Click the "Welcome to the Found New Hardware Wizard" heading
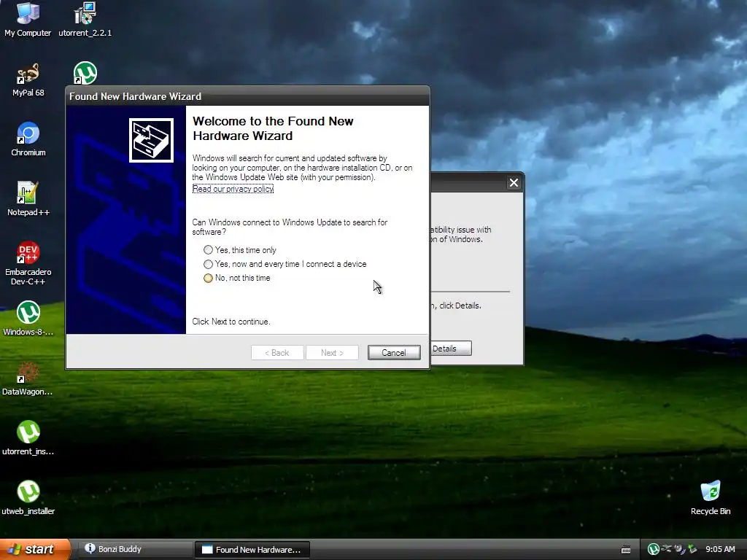 click(x=273, y=128)
